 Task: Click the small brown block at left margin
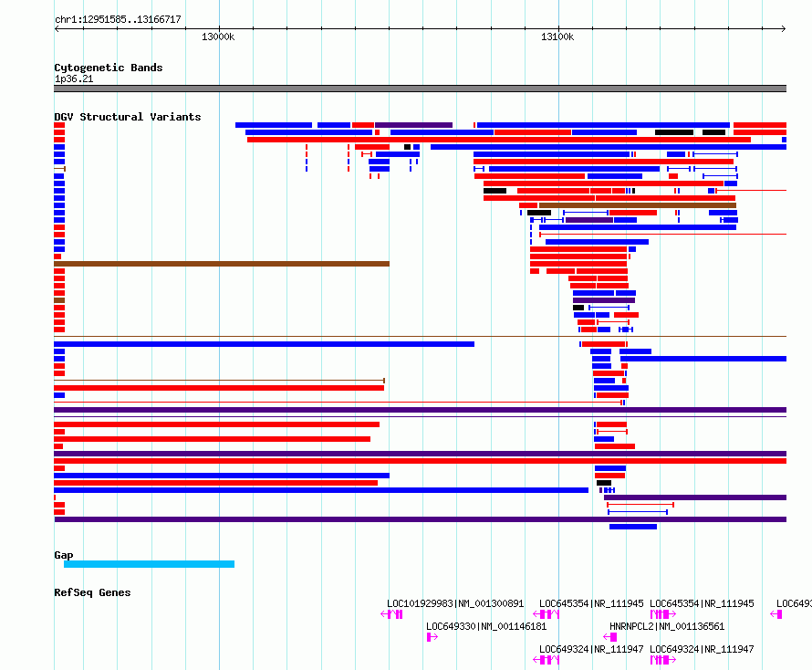(59, 300)
